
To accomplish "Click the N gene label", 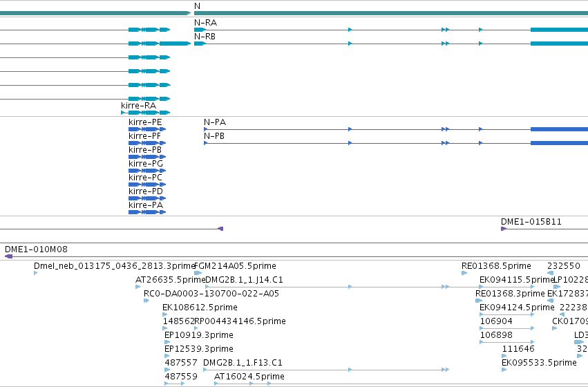I will [x=197, y=6].
